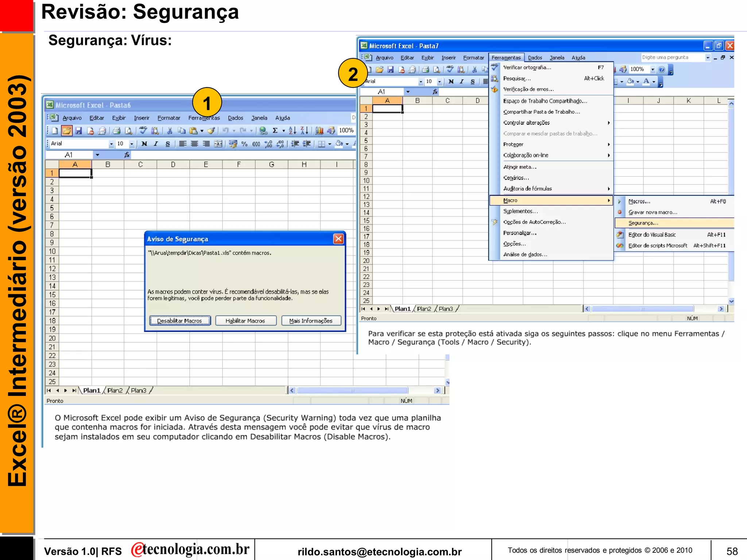Choose Editor do Visual Basic item
This screenshot has width=747, height=560.
(675, 235)
